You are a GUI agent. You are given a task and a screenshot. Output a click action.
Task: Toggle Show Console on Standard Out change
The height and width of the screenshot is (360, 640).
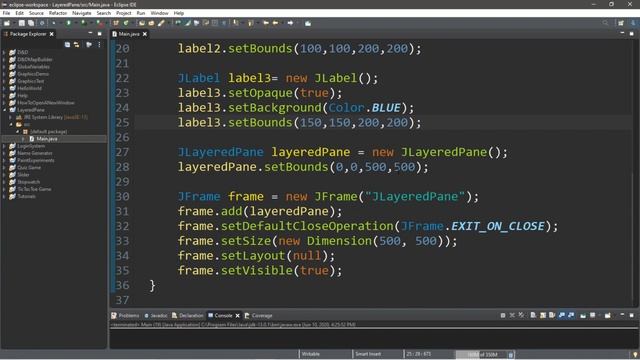[562, 315]
